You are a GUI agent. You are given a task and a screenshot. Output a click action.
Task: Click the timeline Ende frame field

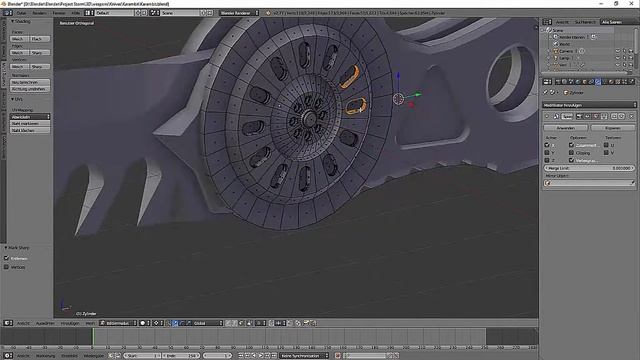pos(181,356)
